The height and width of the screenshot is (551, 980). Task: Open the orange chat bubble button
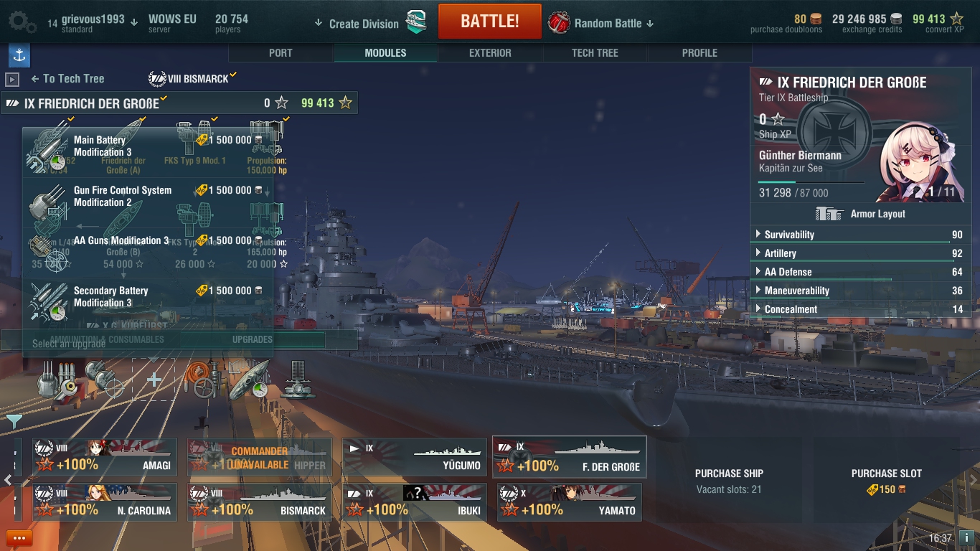pos(19,538)
